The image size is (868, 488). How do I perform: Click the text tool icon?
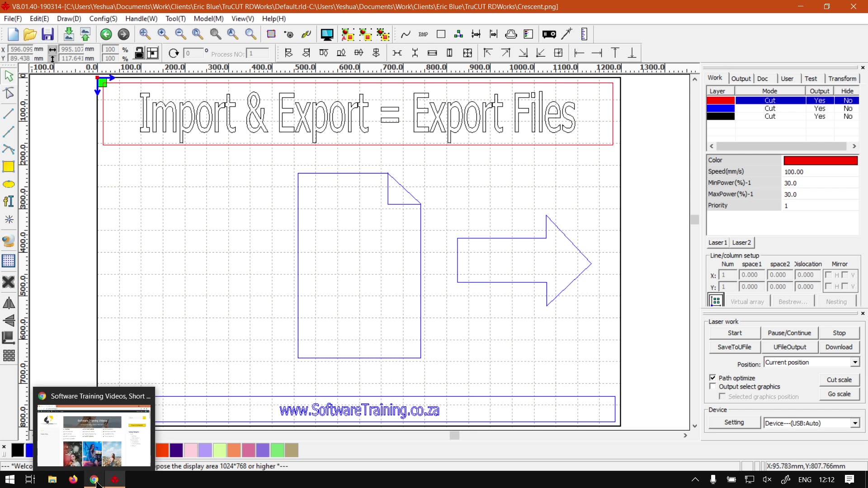pyautogui.click(x=9, y=202)
